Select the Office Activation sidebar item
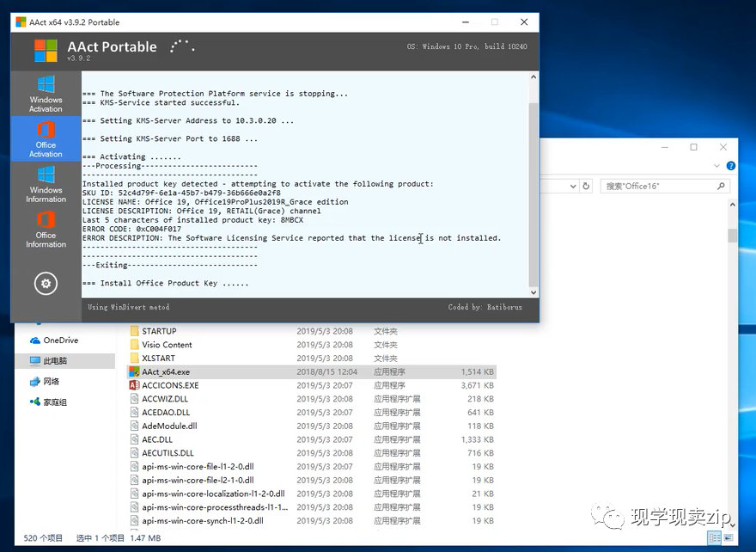Screen dimensions: 756x552 coord(46,138)
